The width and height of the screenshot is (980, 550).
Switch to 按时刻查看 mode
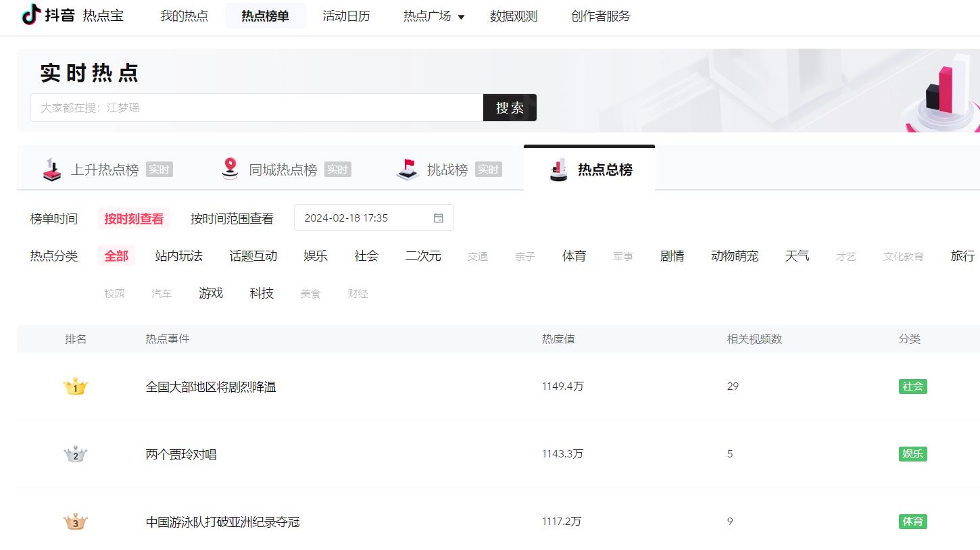134,218
